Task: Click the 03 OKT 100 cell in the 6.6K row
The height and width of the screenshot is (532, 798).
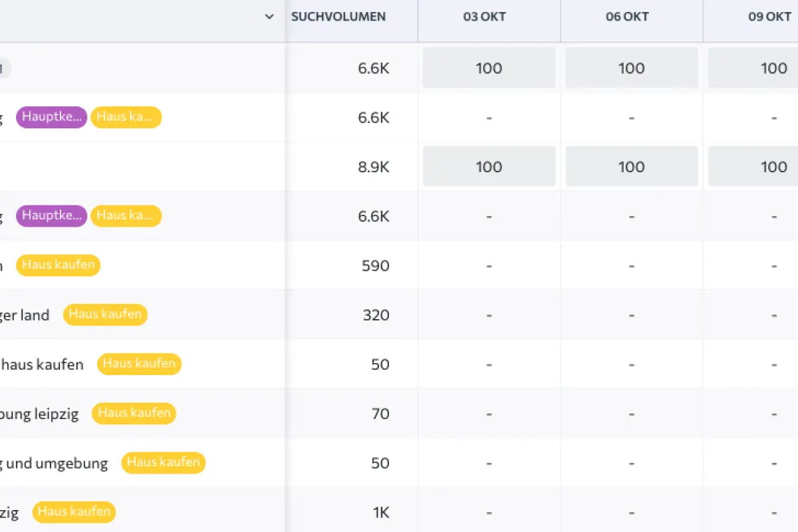Action: click(489, 68)
